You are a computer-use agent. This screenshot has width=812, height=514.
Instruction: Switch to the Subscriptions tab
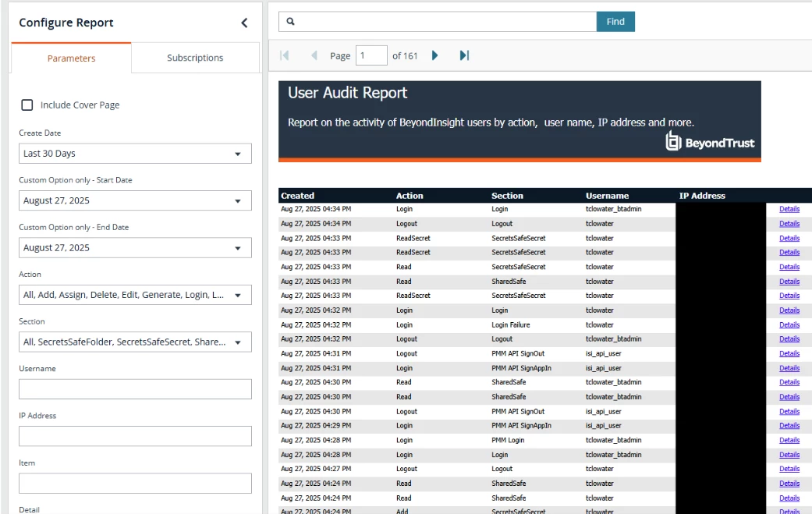coord(195,58)
